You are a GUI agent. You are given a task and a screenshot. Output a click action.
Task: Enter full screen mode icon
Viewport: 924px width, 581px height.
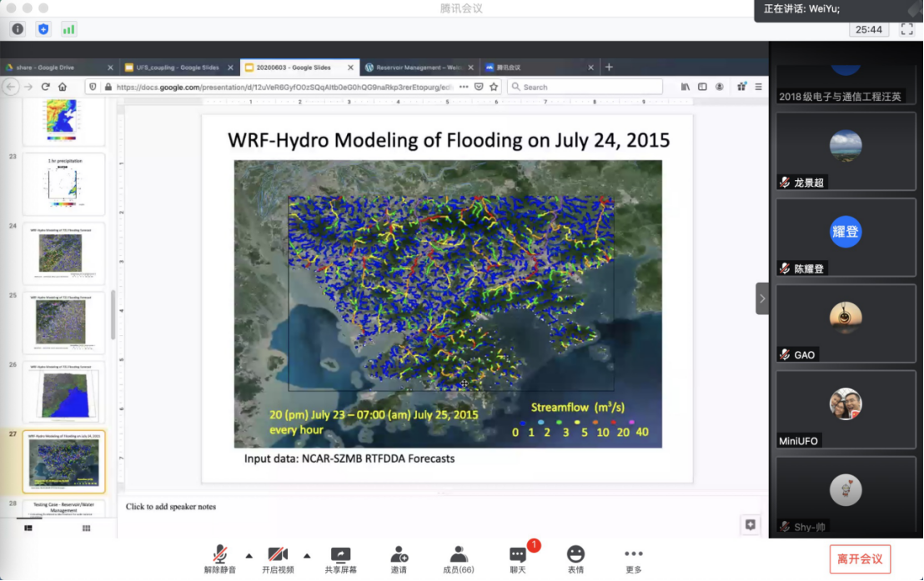pyautogui.click(x=907, y=29)
